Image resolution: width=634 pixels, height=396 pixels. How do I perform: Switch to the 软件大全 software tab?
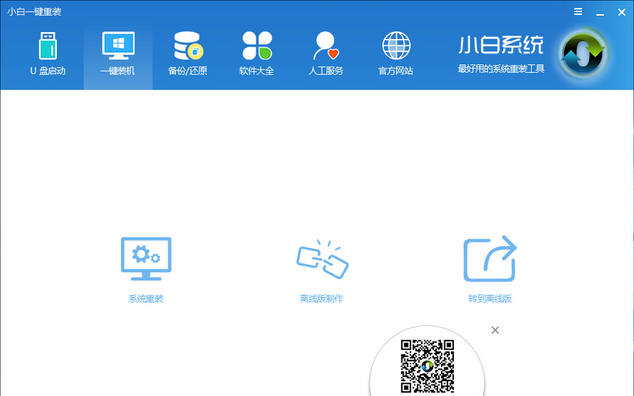[257, 55]
